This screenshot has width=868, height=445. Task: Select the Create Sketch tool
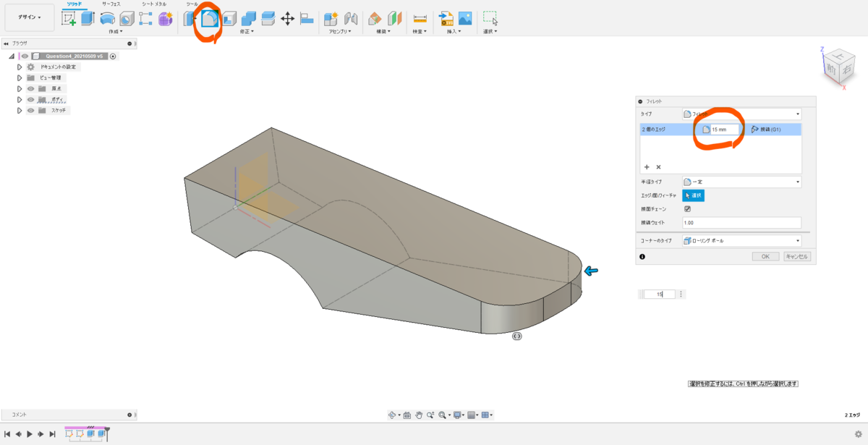click(69, 19)
